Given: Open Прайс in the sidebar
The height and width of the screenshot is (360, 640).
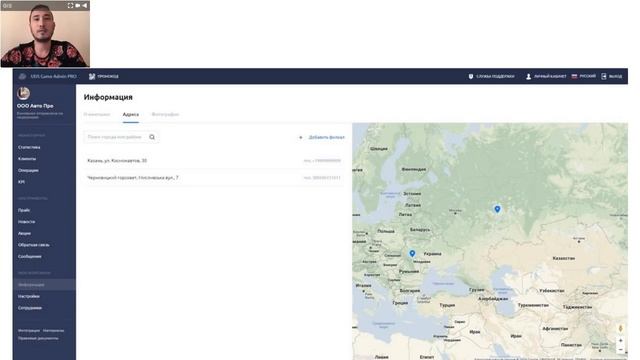Looking at the screenshot, I should pos(24,210).
